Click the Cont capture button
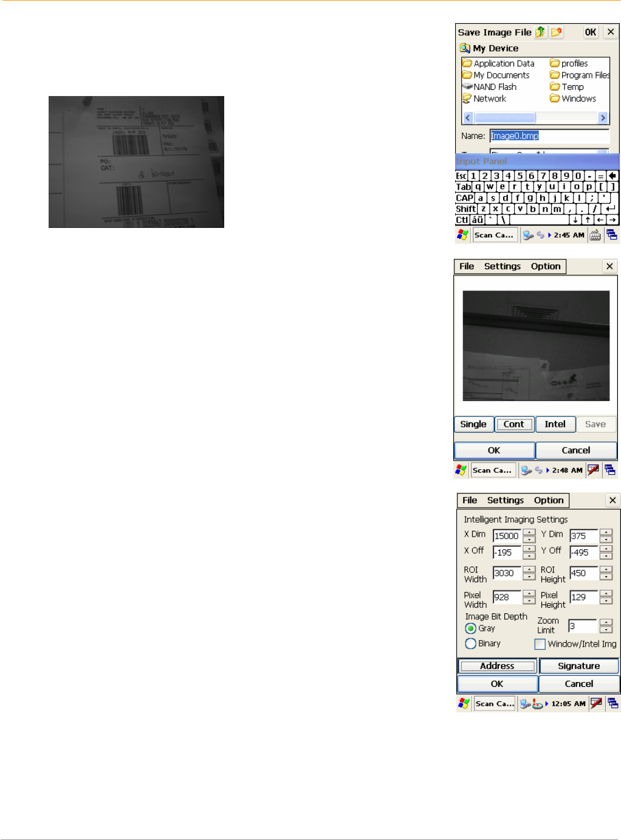The width and height of the screenshot is (621, 840). click(514, 424)
